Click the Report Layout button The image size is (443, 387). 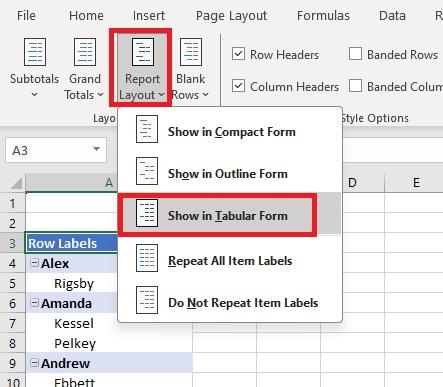pos(142,68)
